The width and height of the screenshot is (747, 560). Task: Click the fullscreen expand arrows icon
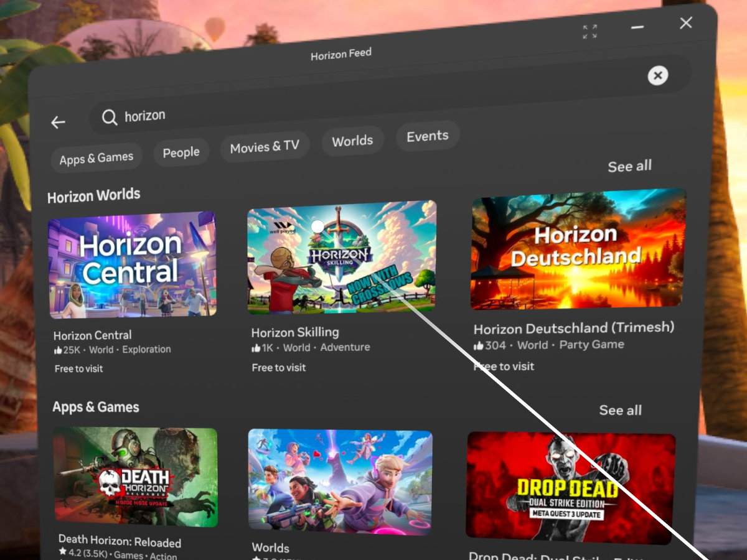click(x=590, y=32)
